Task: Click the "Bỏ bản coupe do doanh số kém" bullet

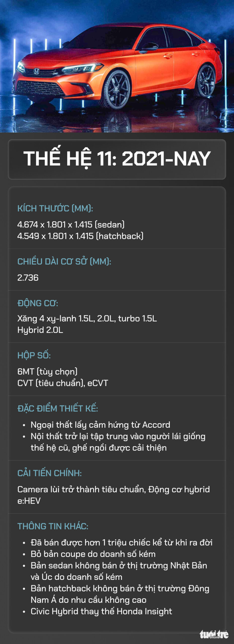Action: tap(93, 554)
